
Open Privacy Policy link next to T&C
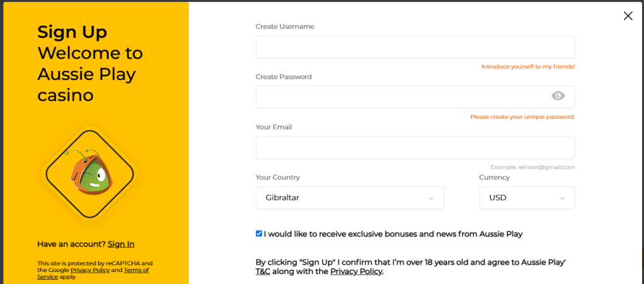(356, 271)
